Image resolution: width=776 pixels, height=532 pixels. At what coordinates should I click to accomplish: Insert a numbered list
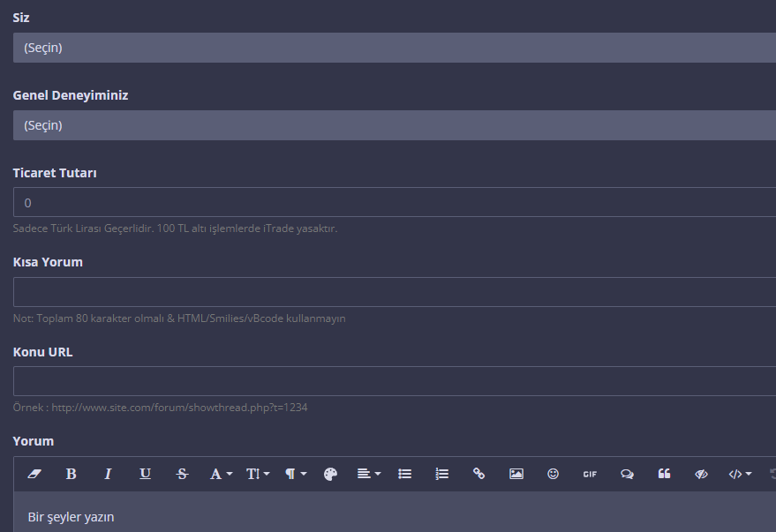(442, 474)
